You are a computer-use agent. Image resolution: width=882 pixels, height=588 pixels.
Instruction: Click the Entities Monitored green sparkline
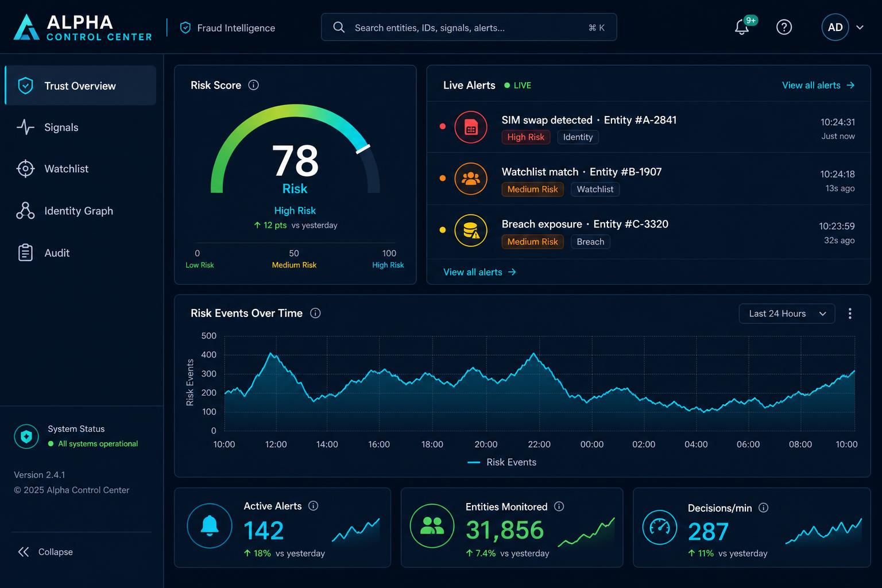click(x=586, y=532)
